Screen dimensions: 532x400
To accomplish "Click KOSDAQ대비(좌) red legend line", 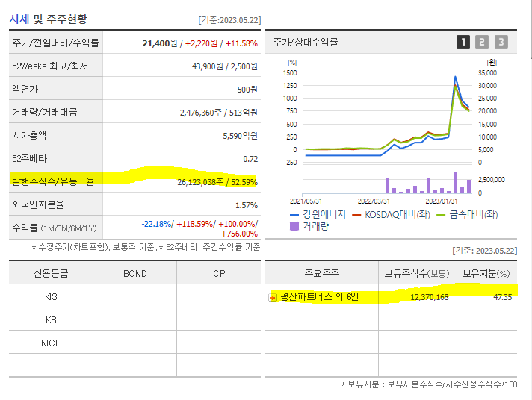I will [x=356, y=215].
